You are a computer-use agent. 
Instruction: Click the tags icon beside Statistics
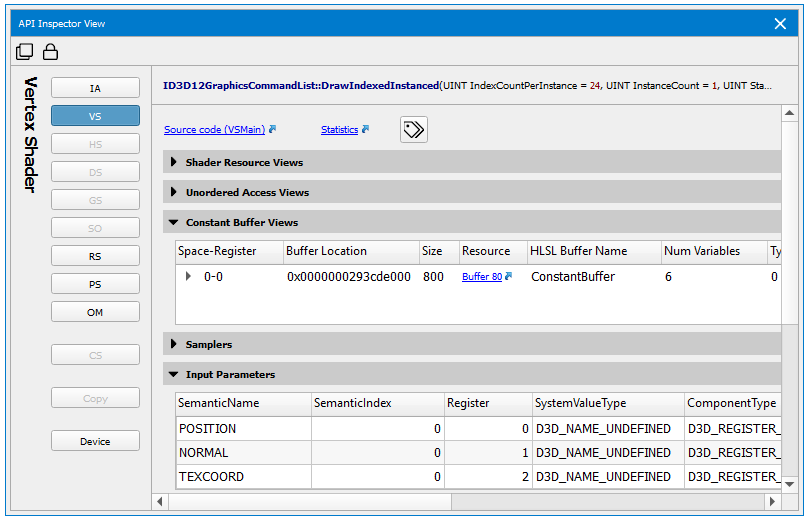pos(414,130)
